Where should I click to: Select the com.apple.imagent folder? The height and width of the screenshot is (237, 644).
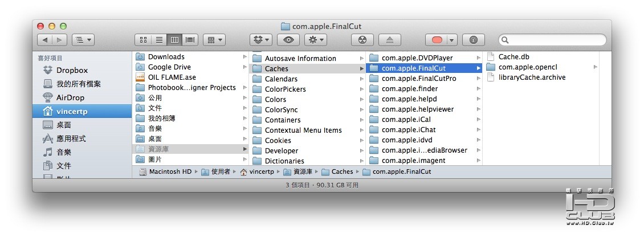(424, 161)
